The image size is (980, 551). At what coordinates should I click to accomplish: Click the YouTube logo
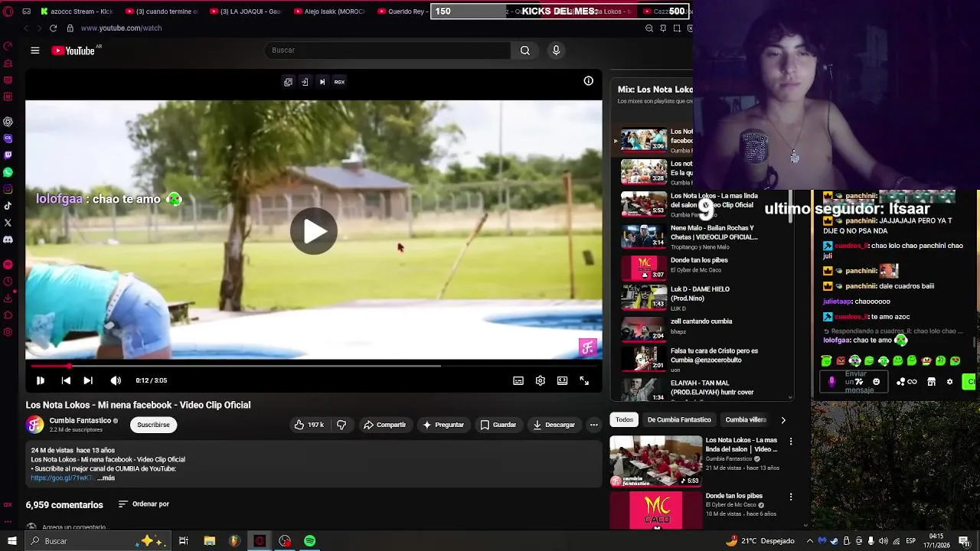coord(73,51)
